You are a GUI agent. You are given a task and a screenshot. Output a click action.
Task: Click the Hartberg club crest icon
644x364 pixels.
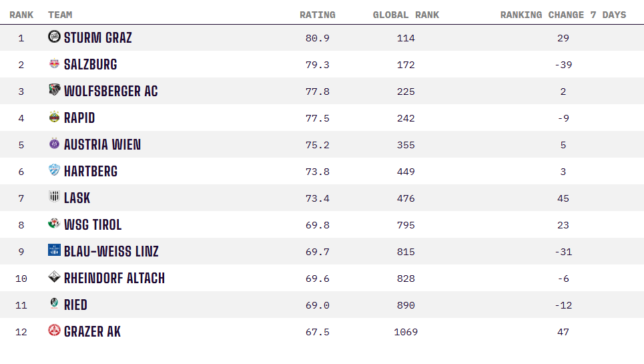point(54,170)
